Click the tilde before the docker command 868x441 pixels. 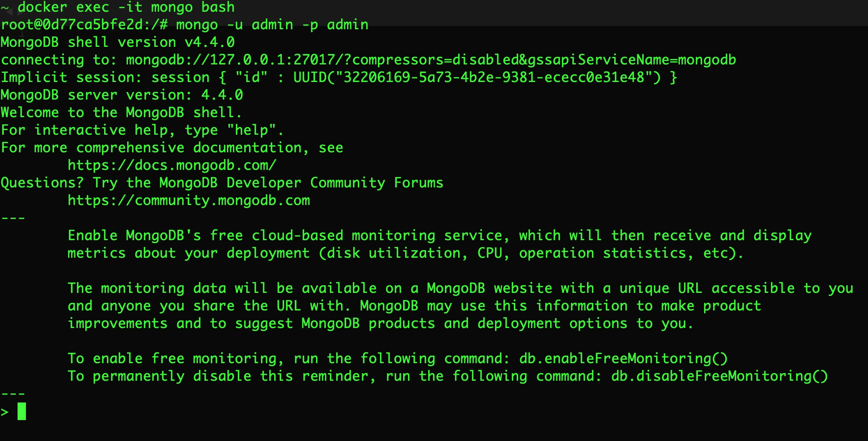[x=5, y=8]
